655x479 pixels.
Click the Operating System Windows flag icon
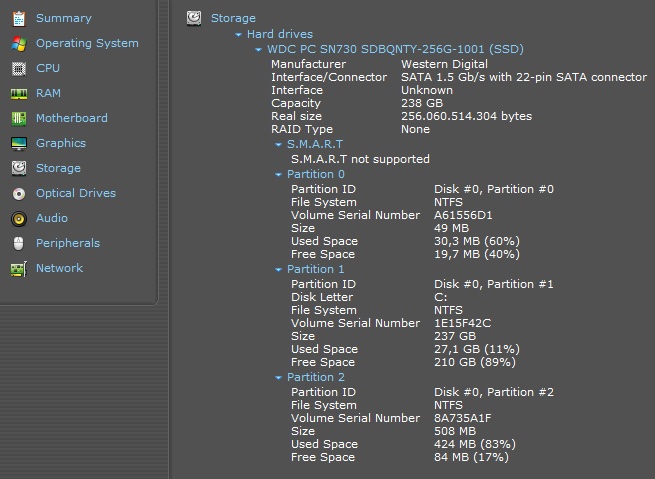coord(18,43)
